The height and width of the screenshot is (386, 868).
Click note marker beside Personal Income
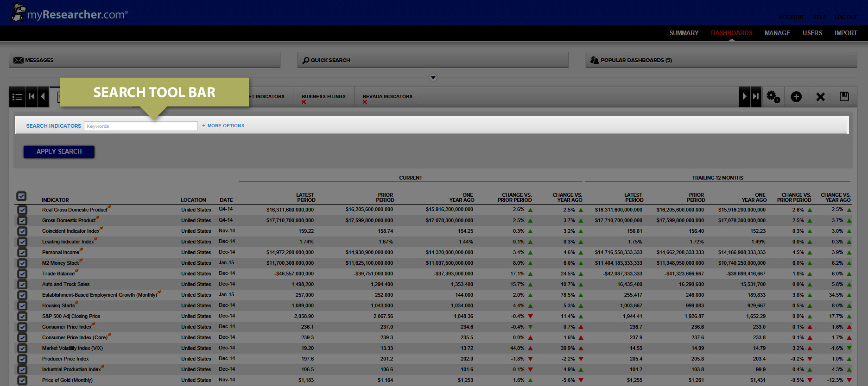(81, 249)
